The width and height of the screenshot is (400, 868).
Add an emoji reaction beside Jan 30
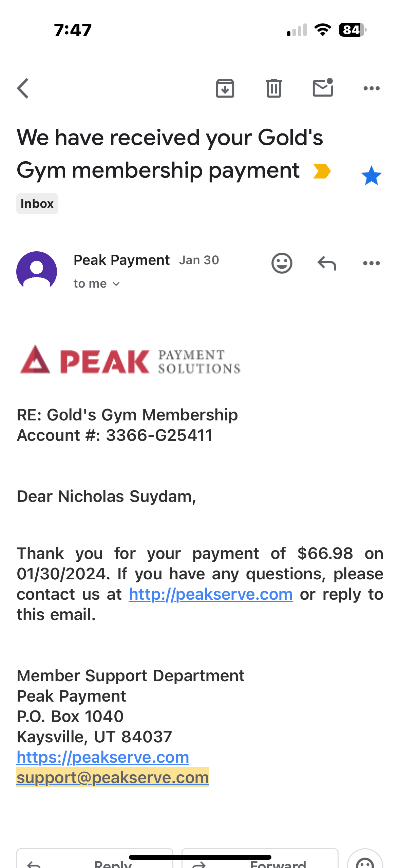(282, 263)
